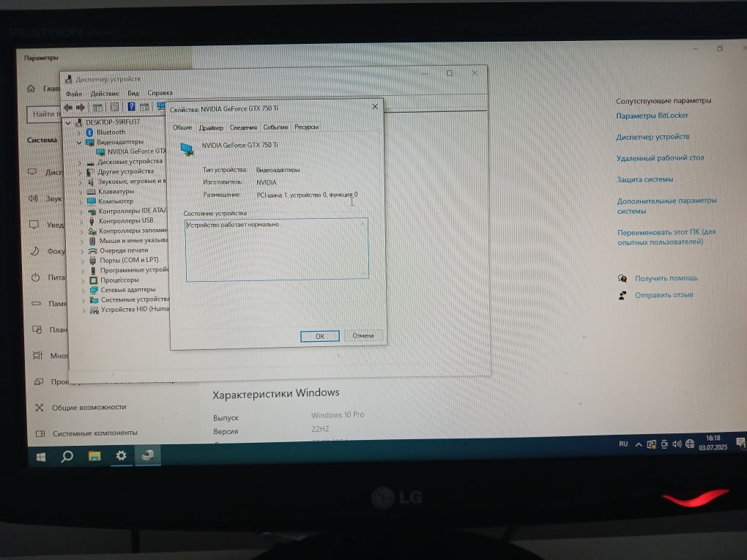Switch to the Сведения tab
This screenshot has width=747, height=560.
pyautogui.click(x=243, y=127)
